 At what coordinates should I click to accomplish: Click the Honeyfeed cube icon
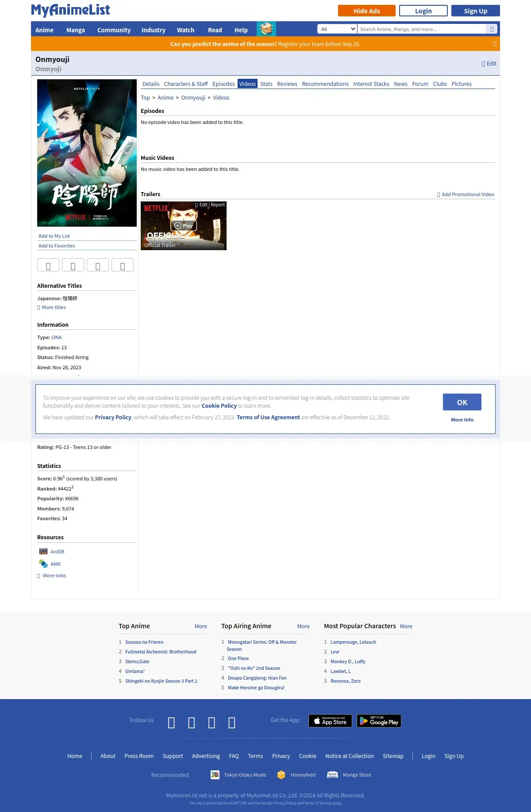pyautogui.click(x=281, y=775)
